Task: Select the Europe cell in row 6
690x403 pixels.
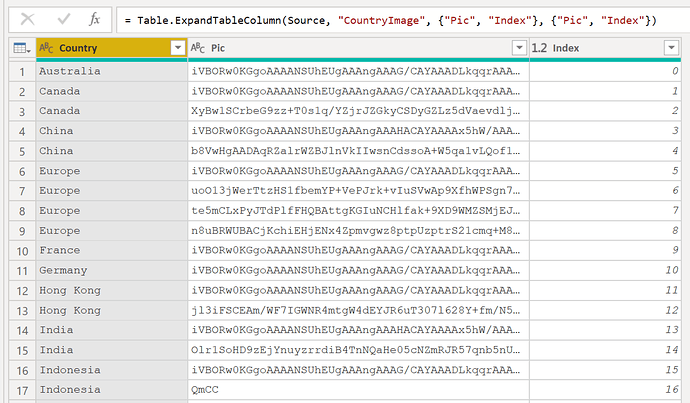Action: [x=112, y=171]
